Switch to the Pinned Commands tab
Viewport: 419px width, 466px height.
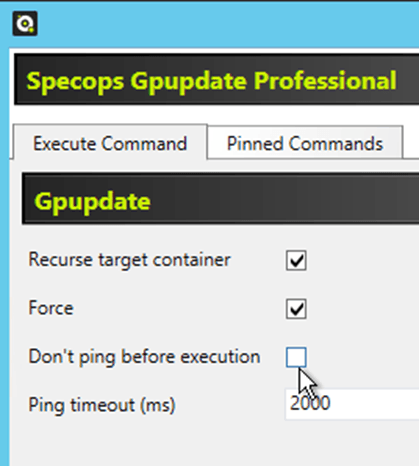coord(305,143)
